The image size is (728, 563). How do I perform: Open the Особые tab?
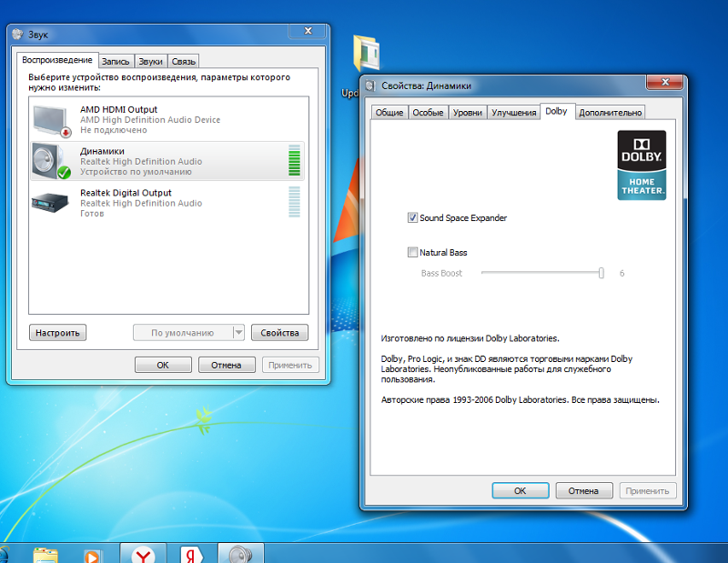[428, 112]
